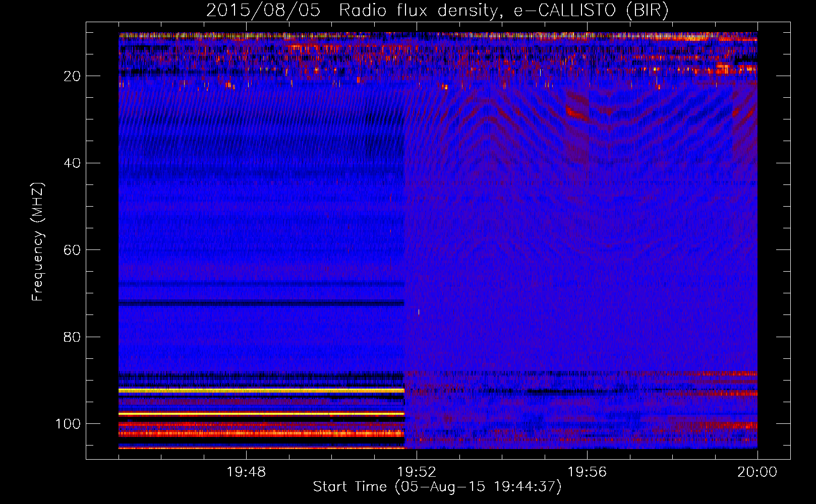Click the 20 MHz frequency tick label
Viewport: 816px width, 504px height.
pyautogui.click(x=72, y=76)
